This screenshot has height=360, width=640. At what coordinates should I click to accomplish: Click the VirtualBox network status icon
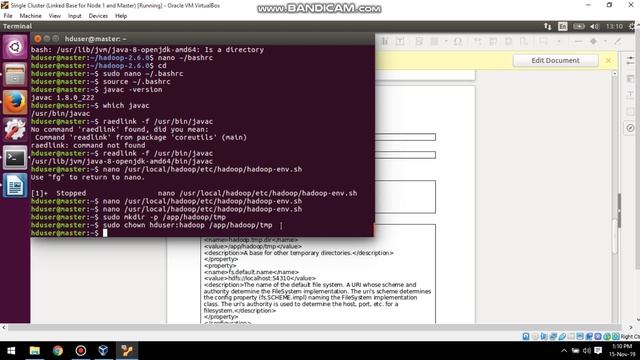553,336
